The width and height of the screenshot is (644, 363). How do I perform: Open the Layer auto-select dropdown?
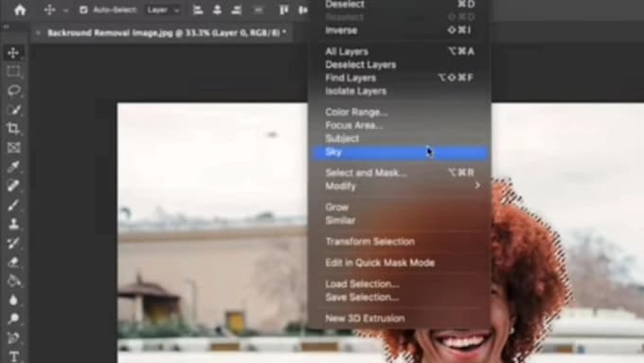(x=163, y=9)
